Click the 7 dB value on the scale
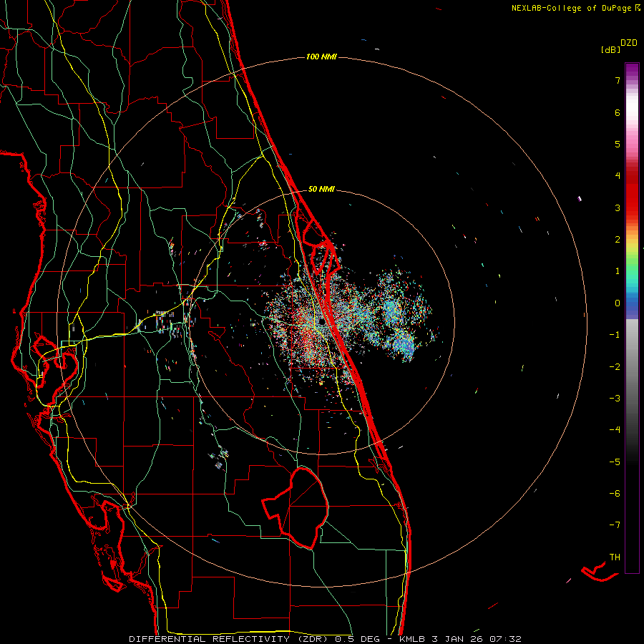Image resolution: width=644 pixels, height=644 pixels. [x=618, y=81]
